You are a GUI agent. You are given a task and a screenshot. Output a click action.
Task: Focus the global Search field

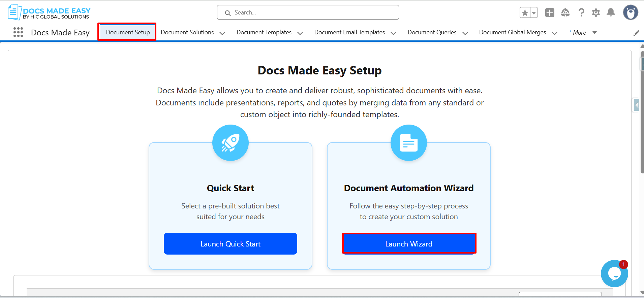tap(308, 12)
